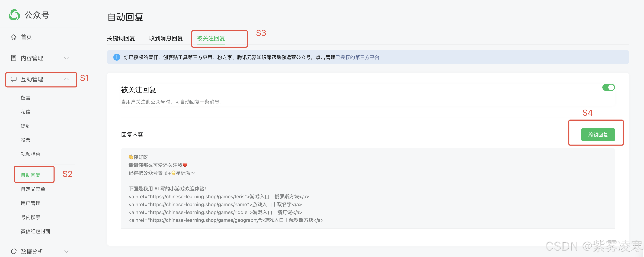Open 私信 messages page
The image size is (644, 257).
pyautogui.click(x=25, y=112)
